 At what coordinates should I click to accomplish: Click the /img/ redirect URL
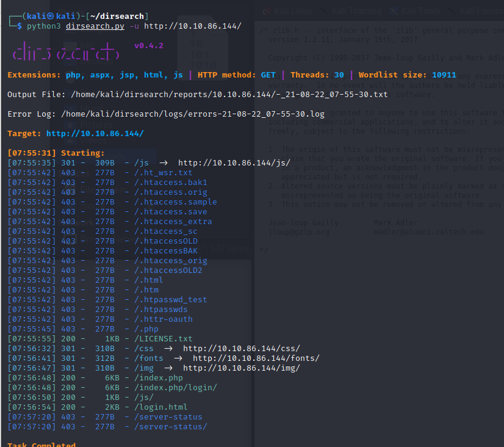(241, 368)
